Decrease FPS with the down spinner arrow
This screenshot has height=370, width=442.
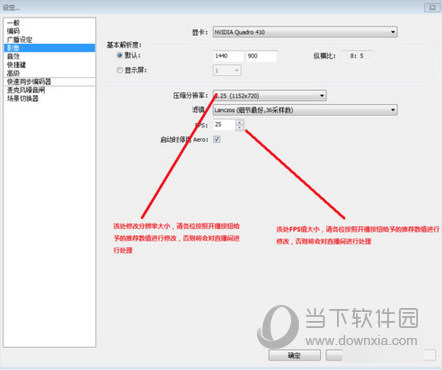pyautogui.click(x=239, y=128)
